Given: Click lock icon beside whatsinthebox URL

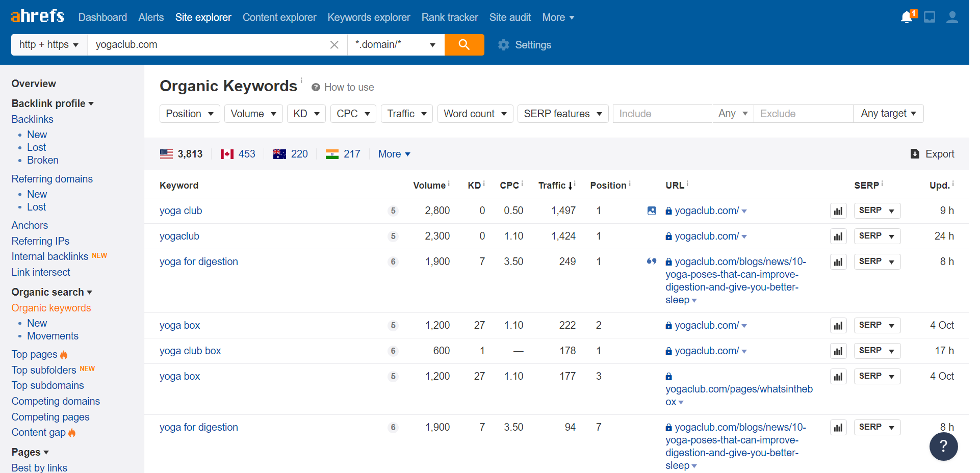Looking at the screenshot, I should tap(668, 377).
